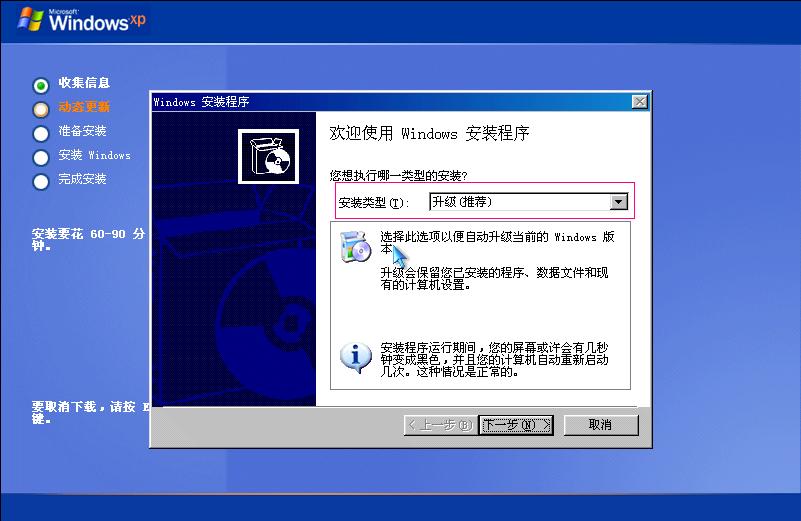Click the 选择此选项以便自动升级 description text
Screen dimensions: 801x521
click(498, 243)
